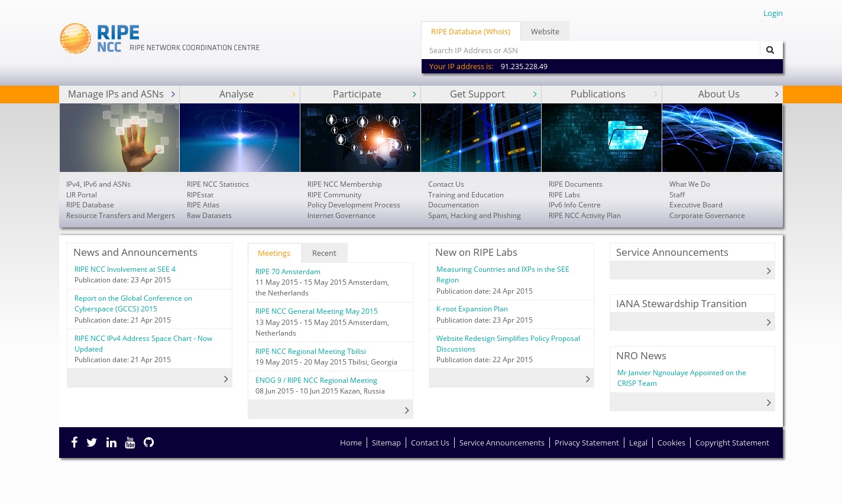Click the RIPE NCC logo
The height and width of the screenshot is (504, 842).
(x=160, y=39)
